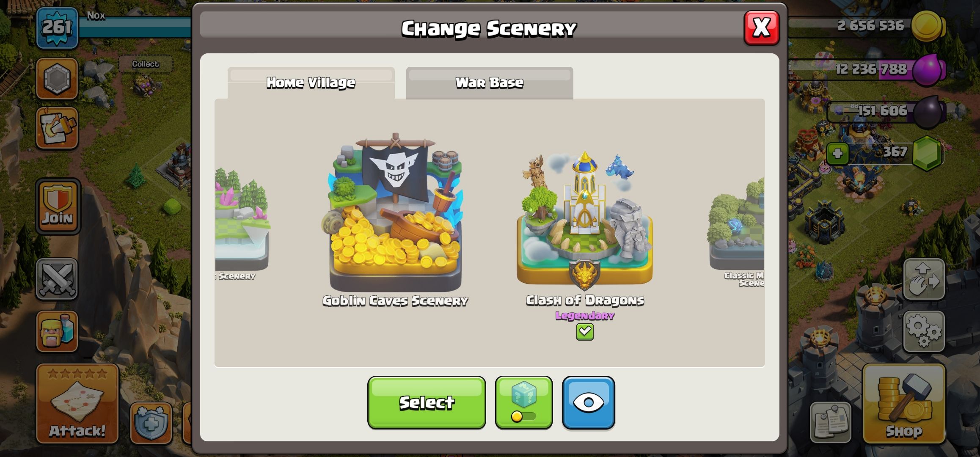980x457 pixels.
Task: Open the Shop with hammer icon
Action: pos(904,403)
